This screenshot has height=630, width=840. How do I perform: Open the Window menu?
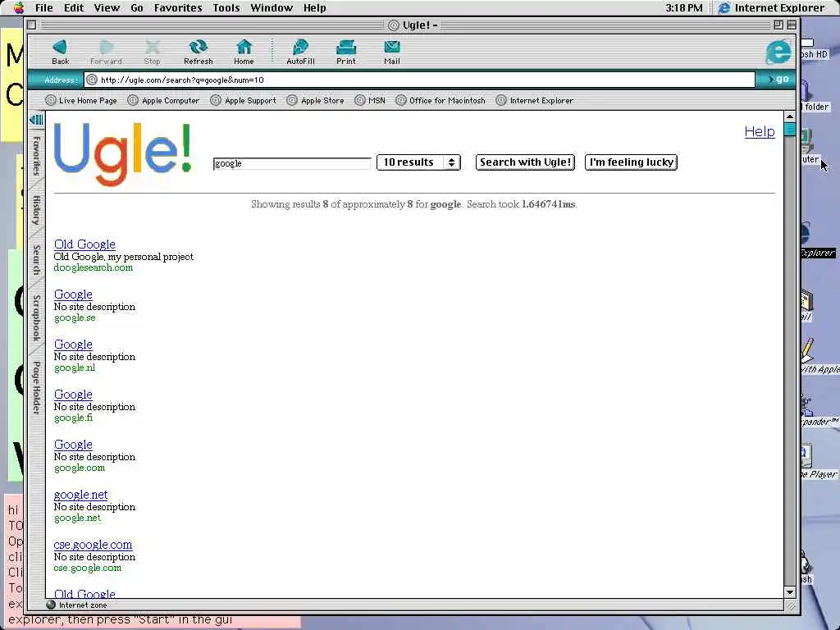coord(272,7)
